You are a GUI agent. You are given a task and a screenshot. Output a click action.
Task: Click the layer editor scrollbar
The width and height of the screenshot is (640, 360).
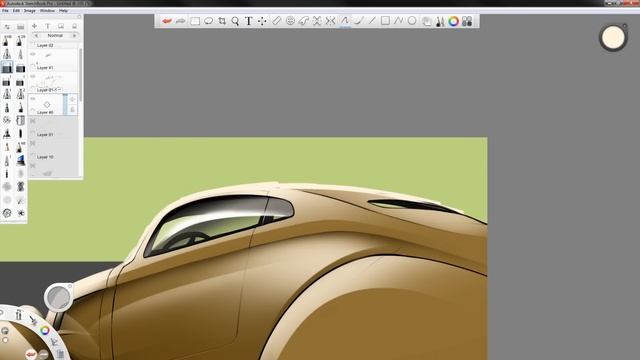coord(81,74)
